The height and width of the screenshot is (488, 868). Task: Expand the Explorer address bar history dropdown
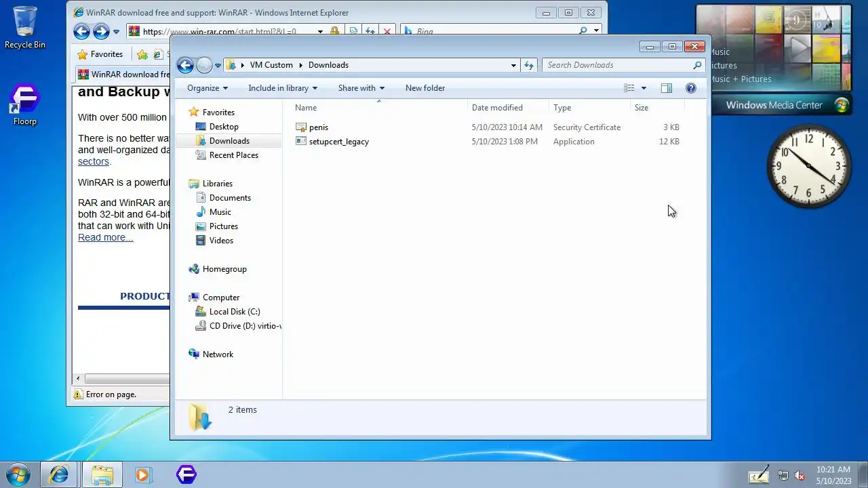[513, 65]
